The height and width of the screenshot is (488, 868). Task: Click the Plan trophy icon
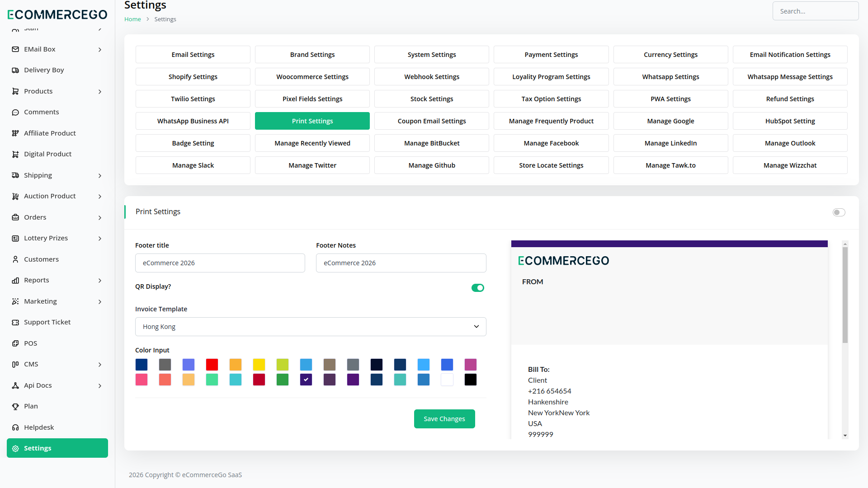pyautogui.click(x=15, y=406)
